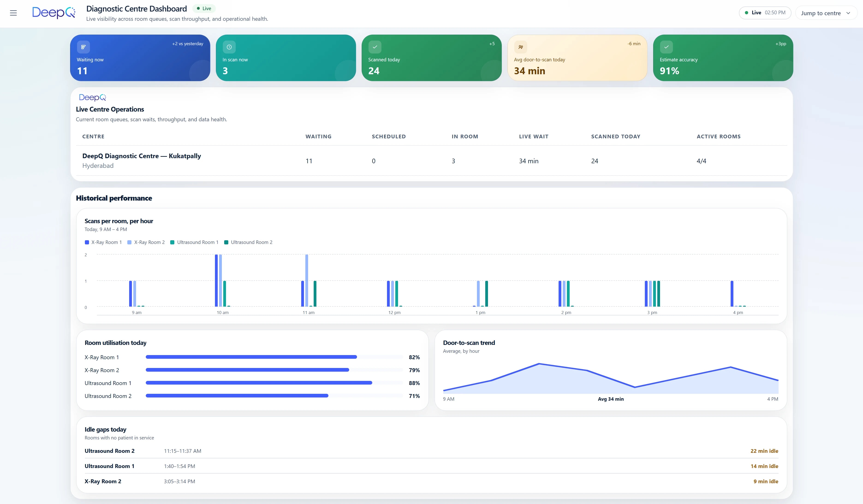
Task: Select the Ultrasound Room 2 idle gap row
Action: [431, 451]
